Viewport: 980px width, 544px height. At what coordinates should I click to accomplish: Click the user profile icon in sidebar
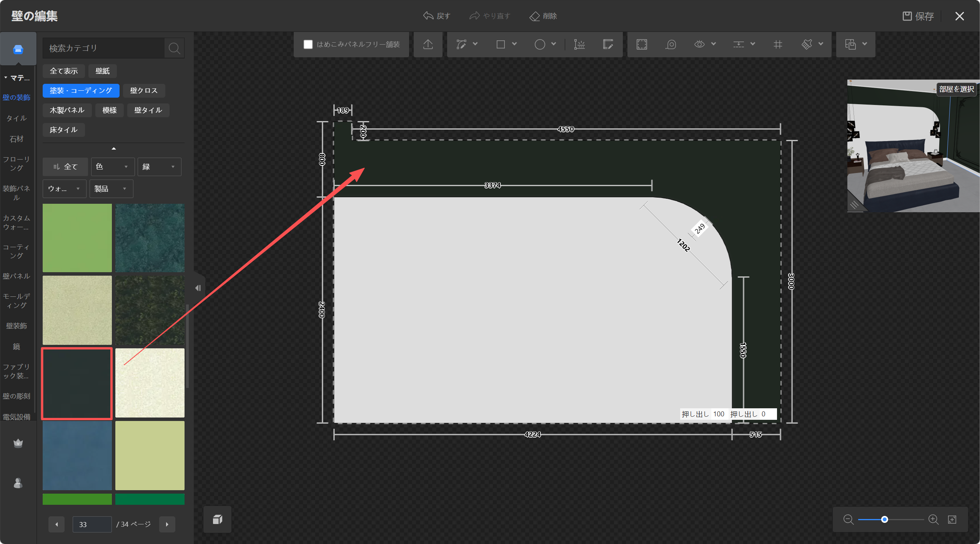coord(18,483)
